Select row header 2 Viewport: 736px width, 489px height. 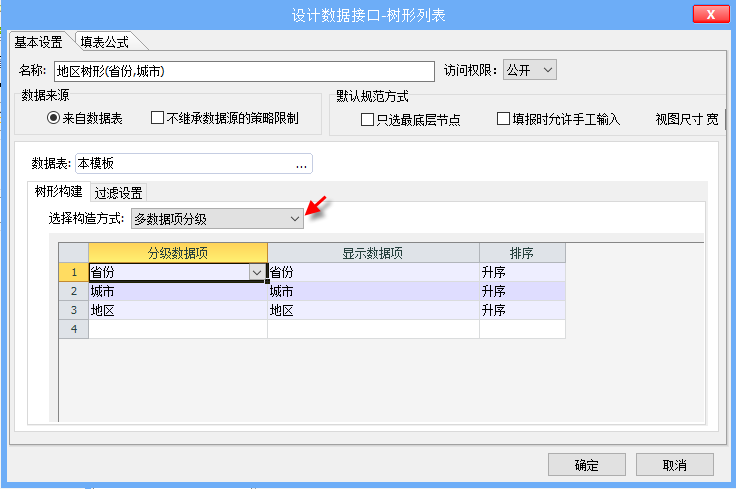[x=74, y=291]
